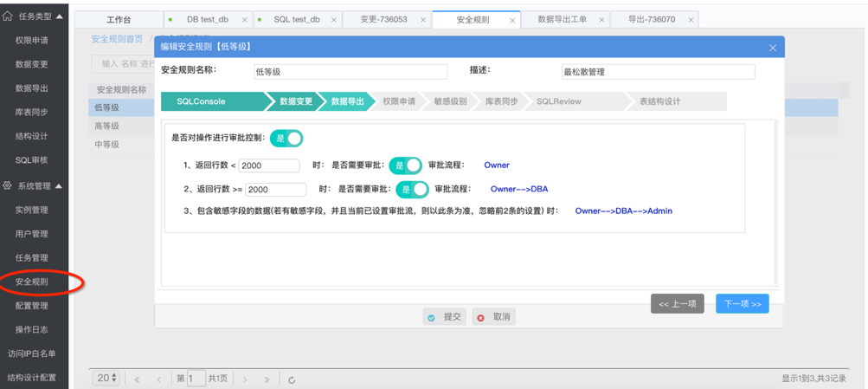Screen dimensions: 868x389
Task: Open 数据变更 in the sidebar
Action: pos(31,64)
